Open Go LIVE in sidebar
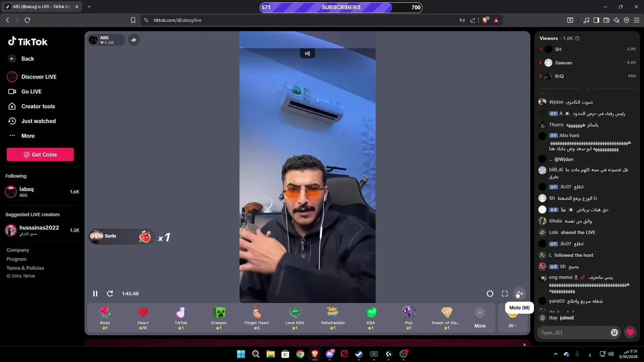The height and width of the screenshot is (362, 644). click(25, 92)
